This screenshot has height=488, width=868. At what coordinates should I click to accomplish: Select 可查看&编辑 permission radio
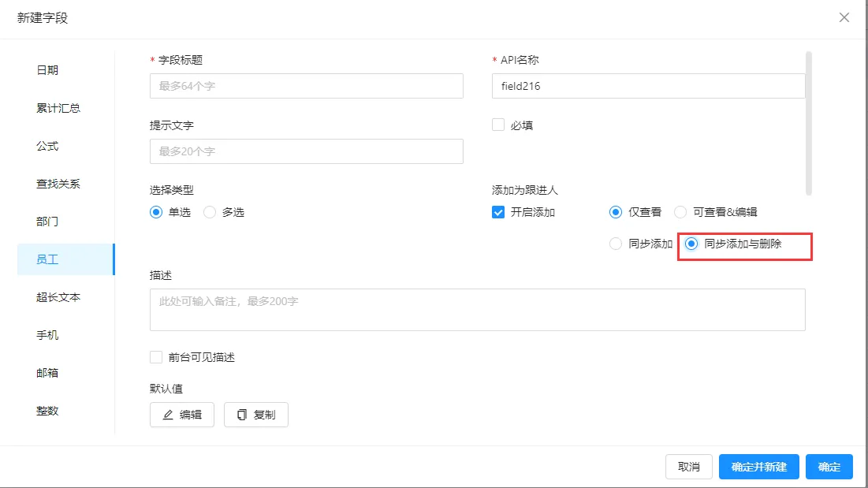coord(680,212)
